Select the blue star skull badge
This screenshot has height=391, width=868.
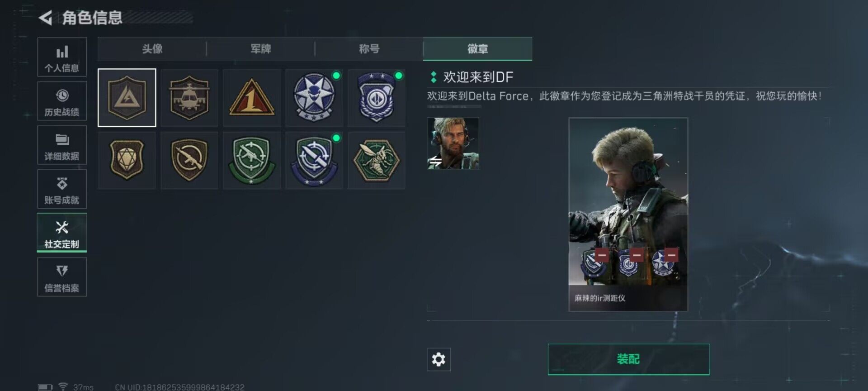point(314,98)
